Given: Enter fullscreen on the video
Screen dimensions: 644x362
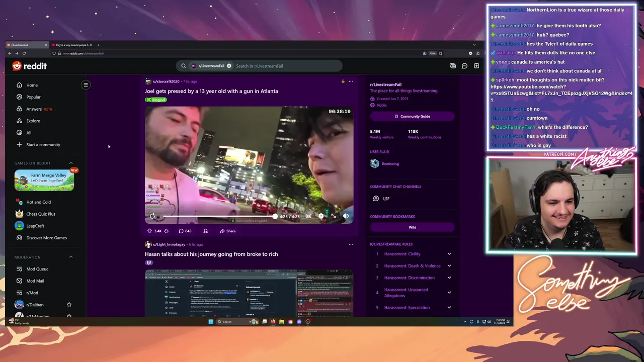Looking at the screenshot, I should 334,216.
